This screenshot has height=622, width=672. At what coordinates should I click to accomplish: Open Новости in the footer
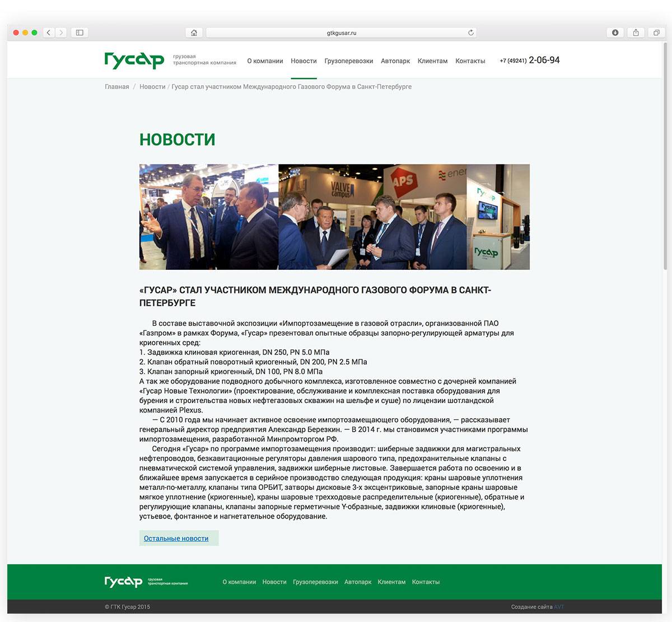coord(274,582)
